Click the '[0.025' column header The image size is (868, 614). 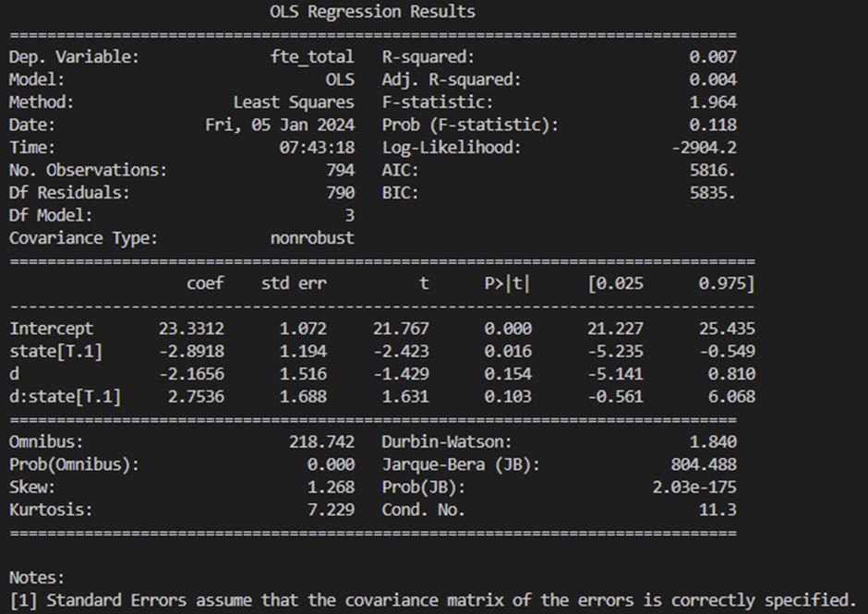point(616,283)
